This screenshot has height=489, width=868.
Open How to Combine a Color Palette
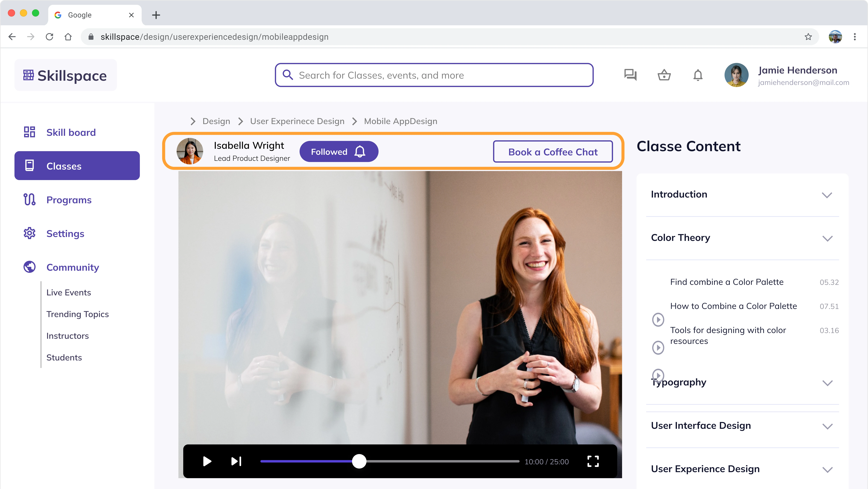[x=734, y=306]
